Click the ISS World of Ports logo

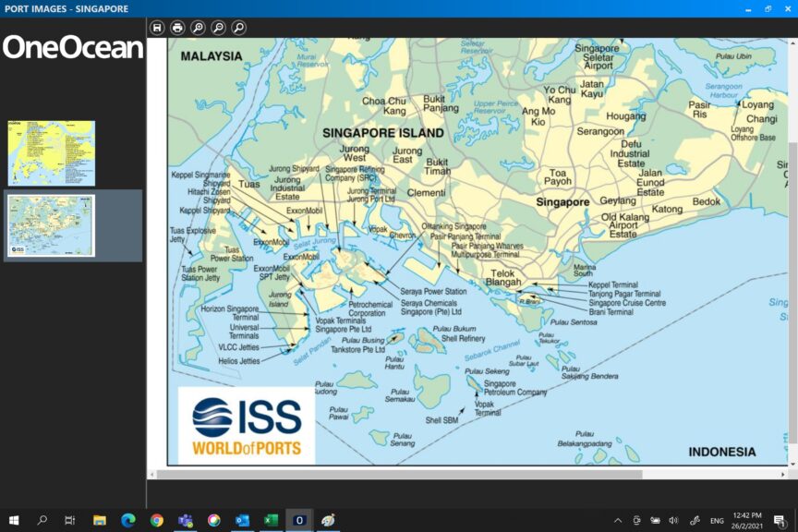click(247, 426)
